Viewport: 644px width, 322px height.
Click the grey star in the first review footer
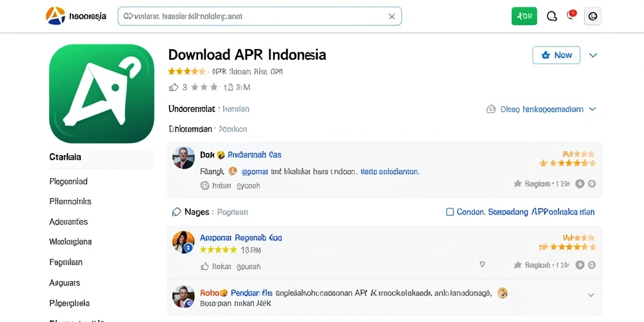point(518,184)
